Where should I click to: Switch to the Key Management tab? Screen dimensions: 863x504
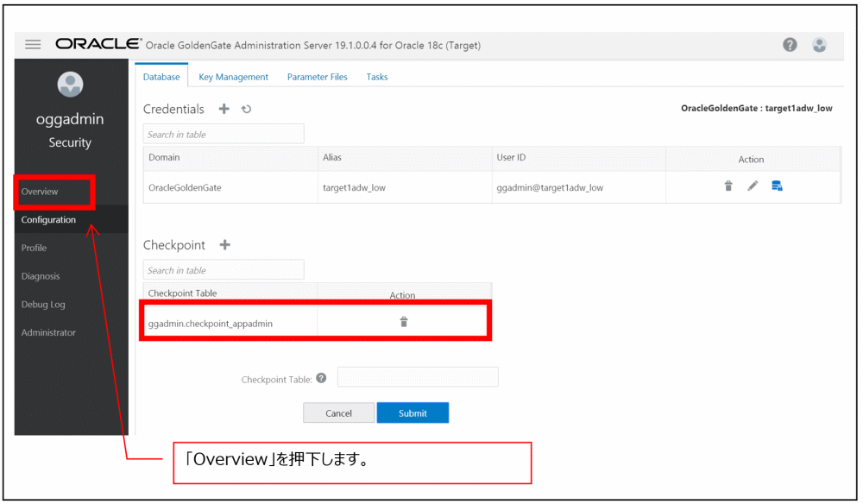[x=233, y=77]
